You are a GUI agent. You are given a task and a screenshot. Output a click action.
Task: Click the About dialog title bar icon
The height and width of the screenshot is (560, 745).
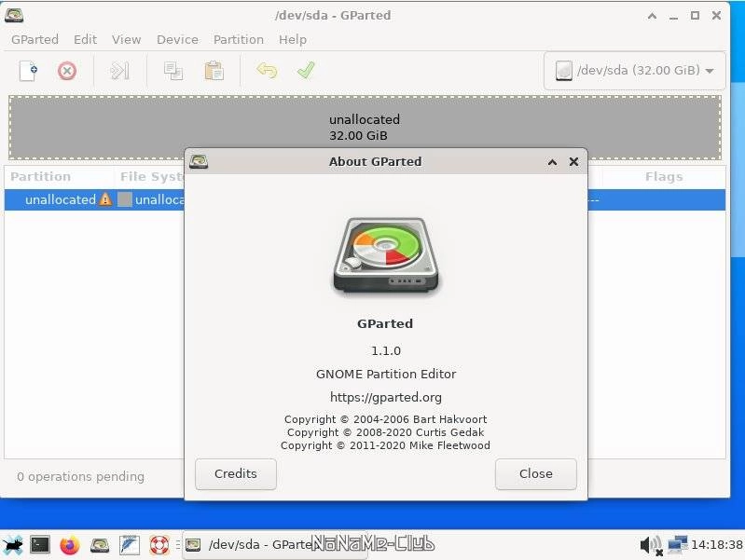click(199, 162)
